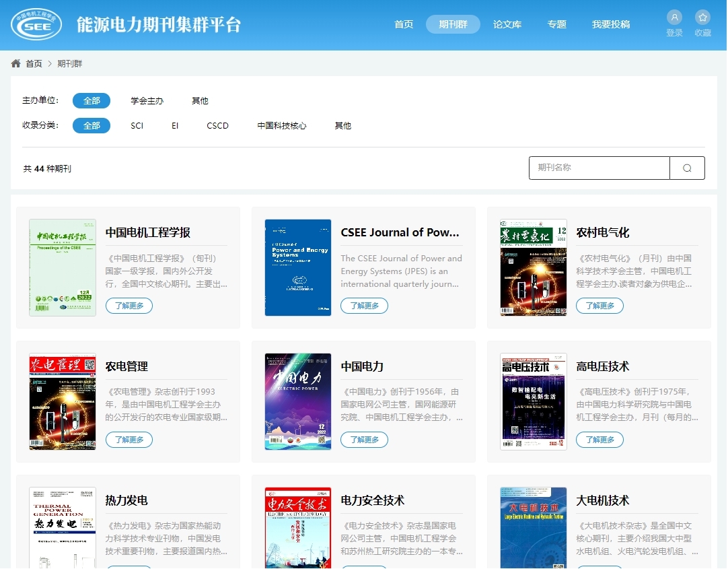The height and width of the screenshot is (569, 728).
Task: Open CSEE Journal of Power cover thumbnail
Action: tap(298, 267)
